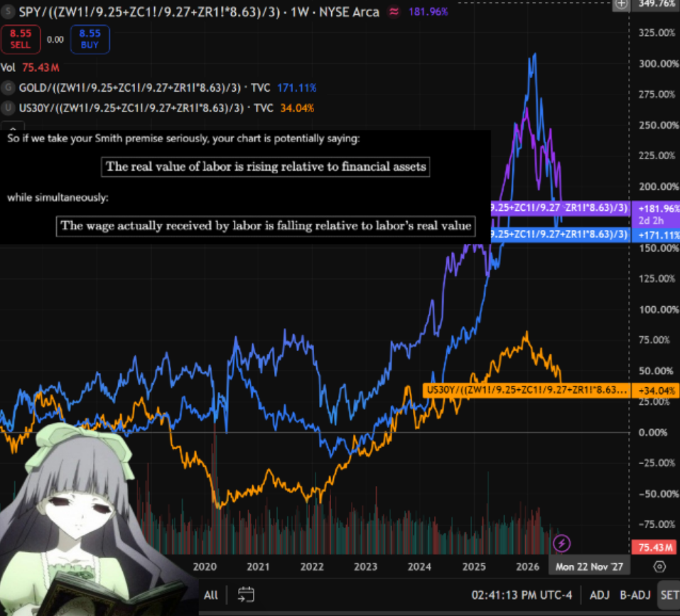This screenshot has width=680, height=616.
Task: Click the Vol 75.43M legend entry
Action: [30, 67]
